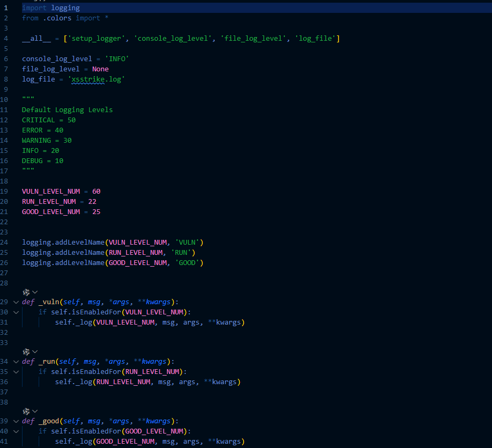Click the number 60 assigned to VULN_LEVEL_NUM
Image resolution: width=492 pixels, height=448 pixels.
(x=96, y=192)
